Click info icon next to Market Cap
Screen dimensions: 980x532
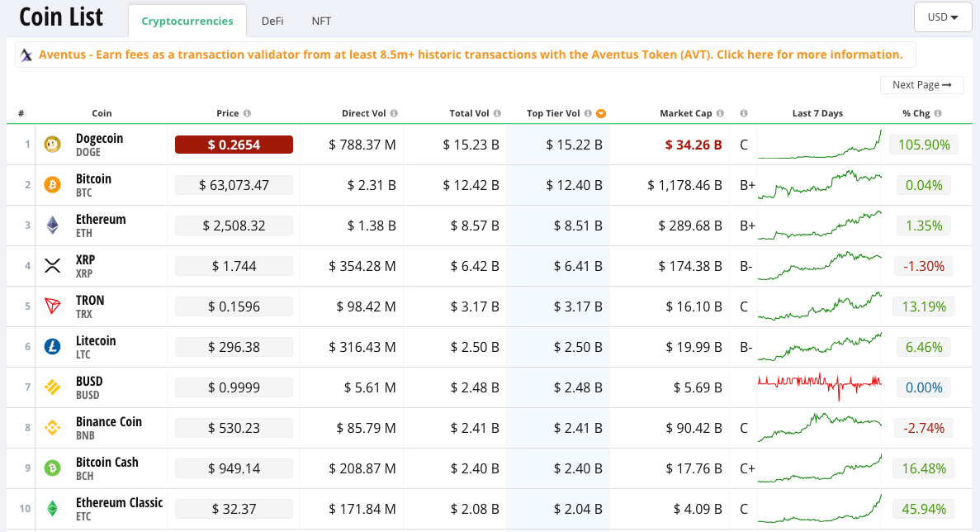(720, 113)
